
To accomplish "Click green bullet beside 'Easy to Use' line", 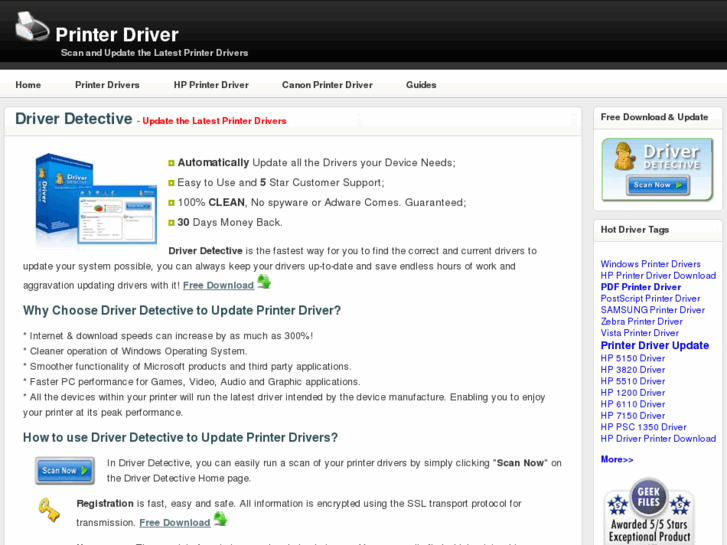I will (x=171, y=183).
